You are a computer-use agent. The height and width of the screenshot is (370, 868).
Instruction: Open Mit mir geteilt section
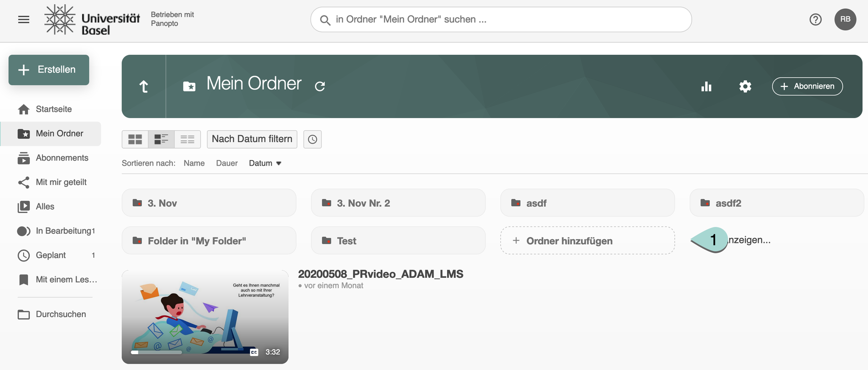pos(61,182)
